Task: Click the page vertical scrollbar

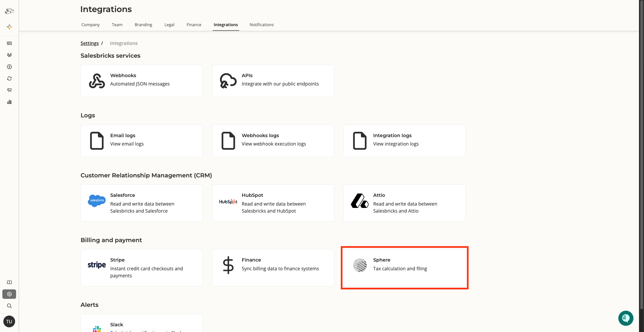Action: pos(641,151)
